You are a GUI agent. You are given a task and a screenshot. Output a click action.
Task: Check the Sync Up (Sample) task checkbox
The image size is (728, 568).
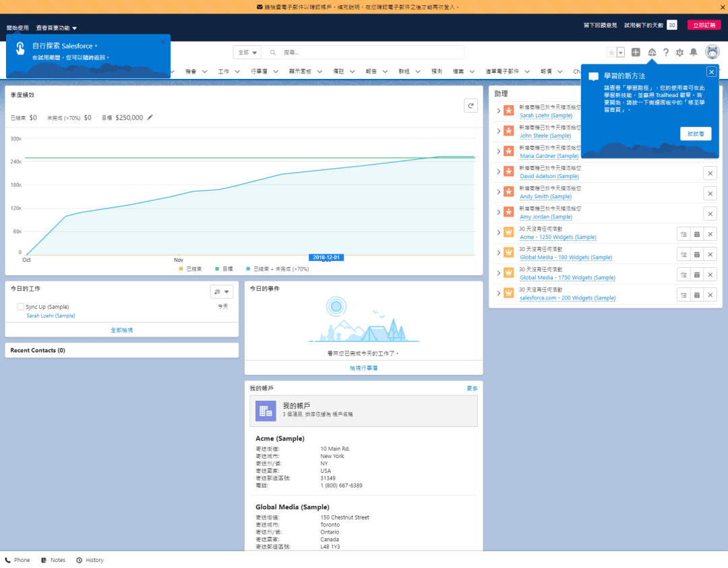(20, 307)
